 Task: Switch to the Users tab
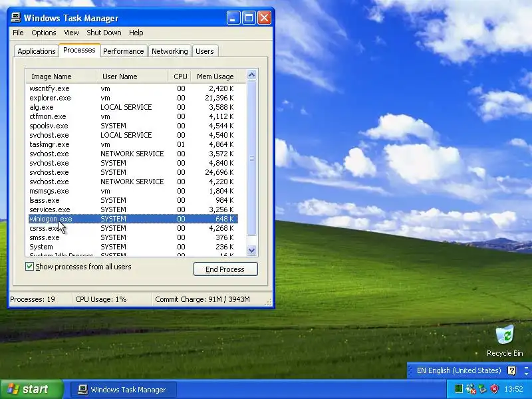(205, 51)
